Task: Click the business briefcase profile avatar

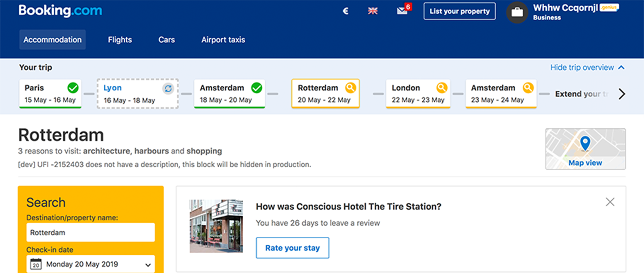Action: pyautogui.click(x=517, y=12)
